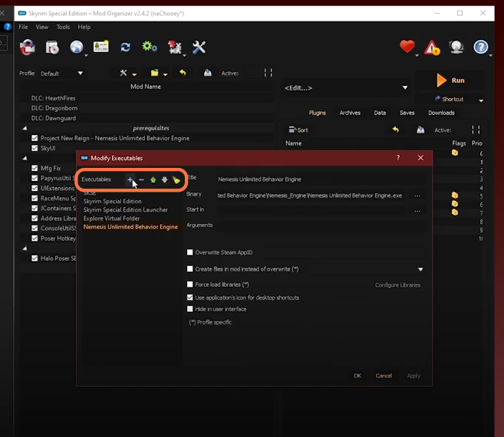This screenshot has height=437, width=504.
Task: Expand the Shortcut dropdown arrow
Action: (481, 100)
